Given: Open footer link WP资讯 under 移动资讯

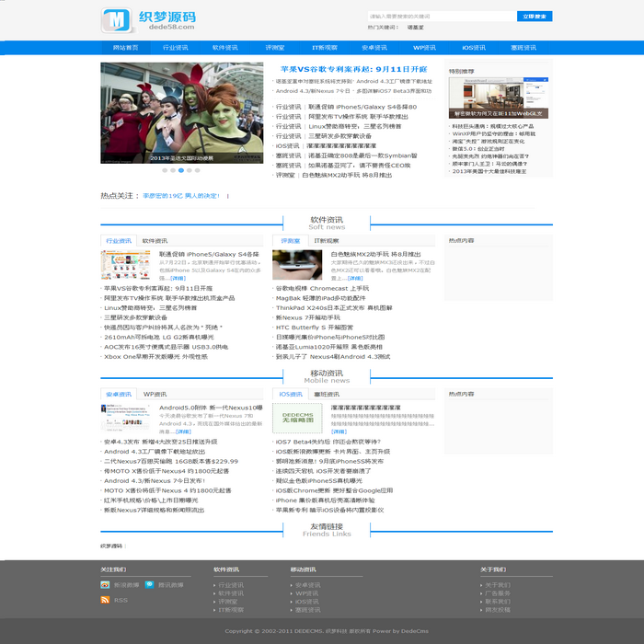Looking at the screenshot, I should coord(306,593).
